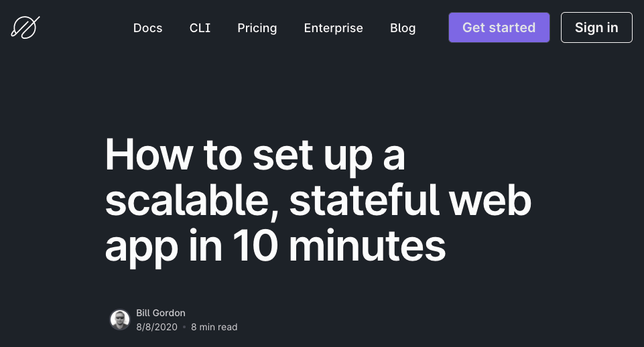The height and width of the screenshot is (347, 644).
Task: Click the purple Get started button
Action: point(499,27)
